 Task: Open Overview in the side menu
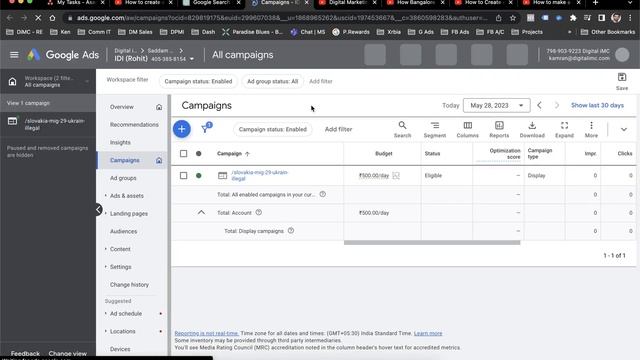(x=122, y=107)
